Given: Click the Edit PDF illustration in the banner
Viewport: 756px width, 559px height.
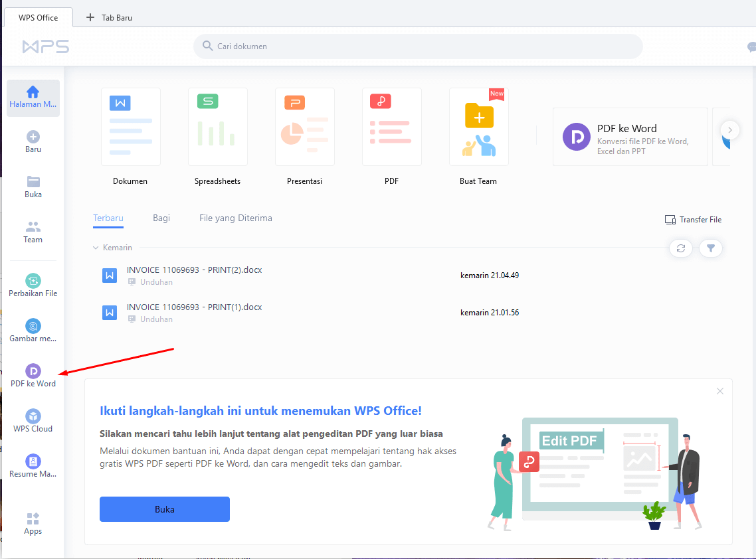Looking at the screenshot, I should pyautogui.click(x=595, y=475).
